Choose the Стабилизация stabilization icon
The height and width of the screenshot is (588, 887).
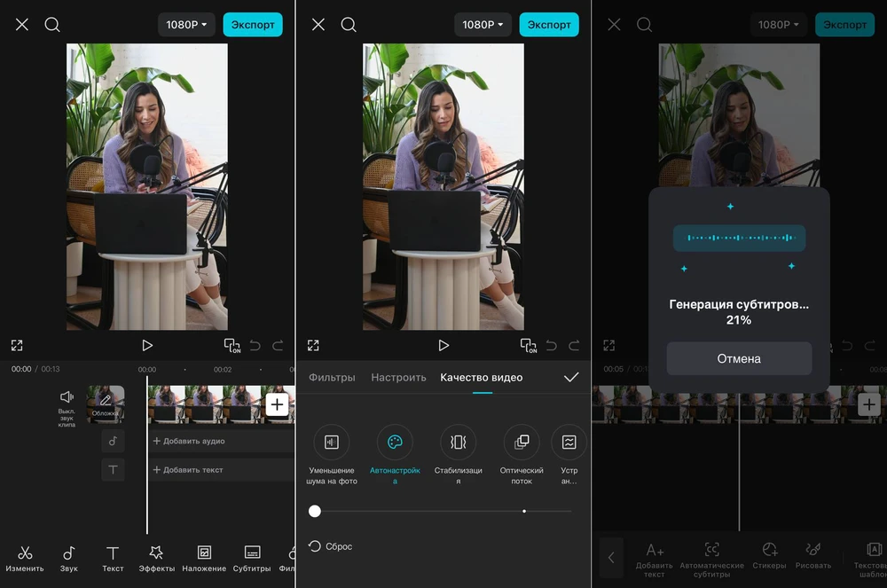coord(459,443)
